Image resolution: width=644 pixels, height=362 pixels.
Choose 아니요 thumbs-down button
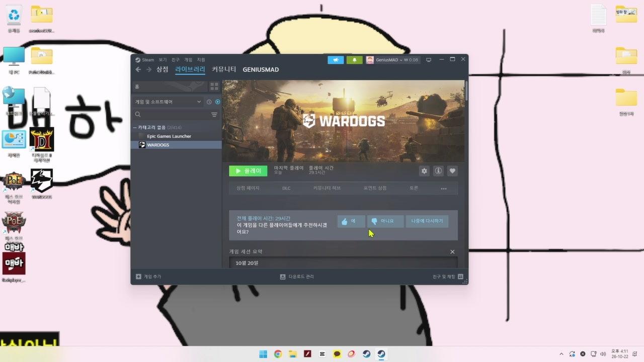click(x=385, y=221)
